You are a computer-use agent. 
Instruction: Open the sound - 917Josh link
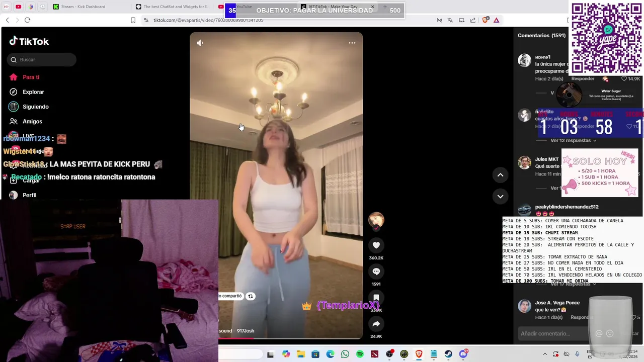[x=236, y=331]
